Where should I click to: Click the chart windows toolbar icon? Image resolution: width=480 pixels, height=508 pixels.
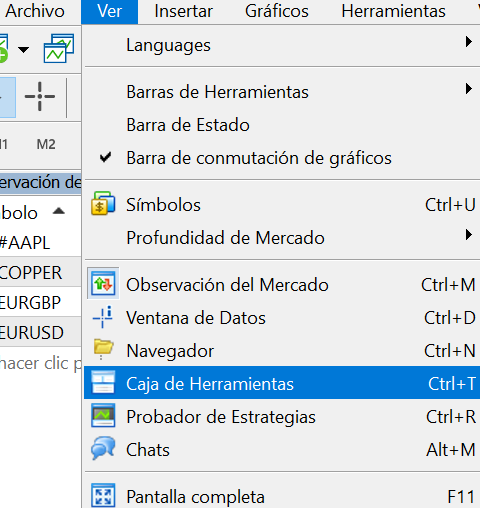[59, 48]
